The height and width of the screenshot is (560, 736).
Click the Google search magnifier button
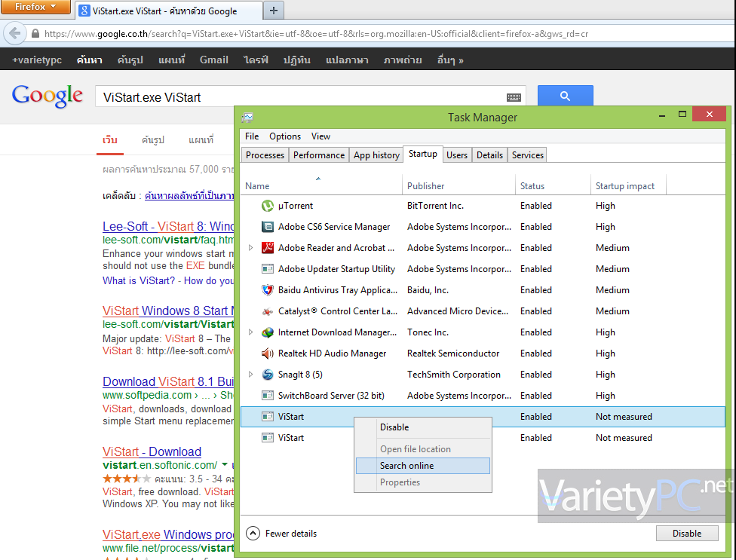[565, 96]
